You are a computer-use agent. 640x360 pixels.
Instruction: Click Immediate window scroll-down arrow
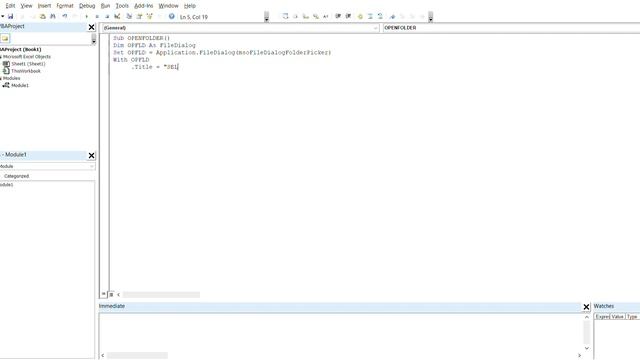click(587, 348)
